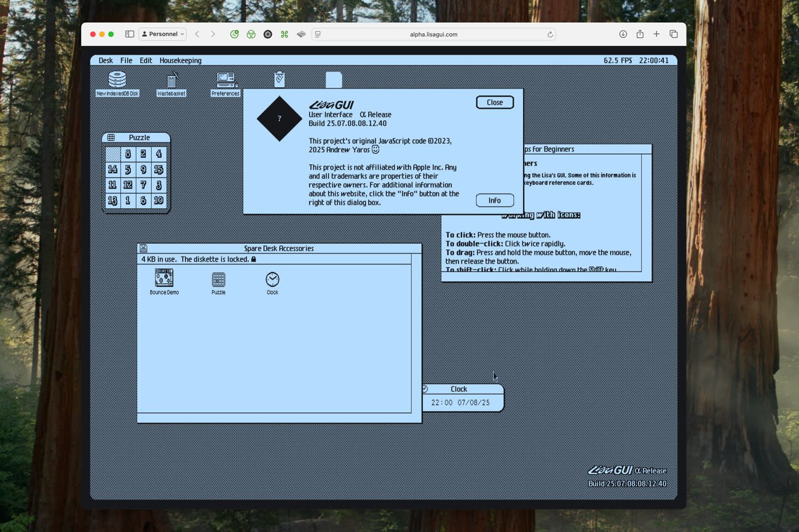Click the grid icon in Puzzle title bar
The image size is (799, 532).
coord(111,138)
